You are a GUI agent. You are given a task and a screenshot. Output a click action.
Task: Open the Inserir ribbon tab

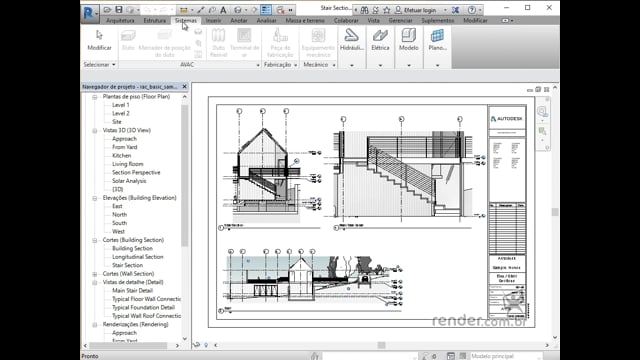pyautogui.click(x=213, y=20)
